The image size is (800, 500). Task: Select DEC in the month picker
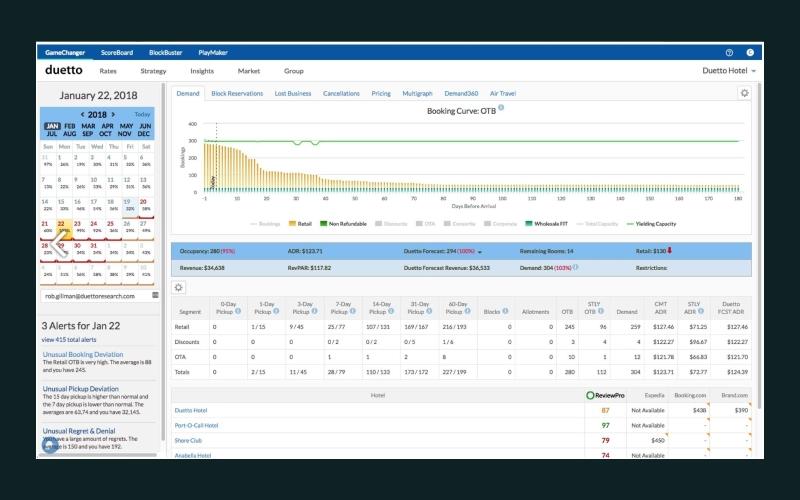(x=144, y=134)
